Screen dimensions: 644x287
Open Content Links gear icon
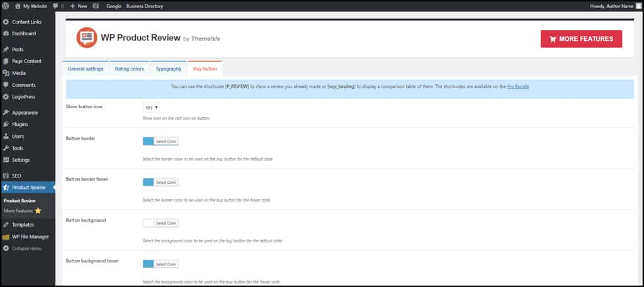6,22
